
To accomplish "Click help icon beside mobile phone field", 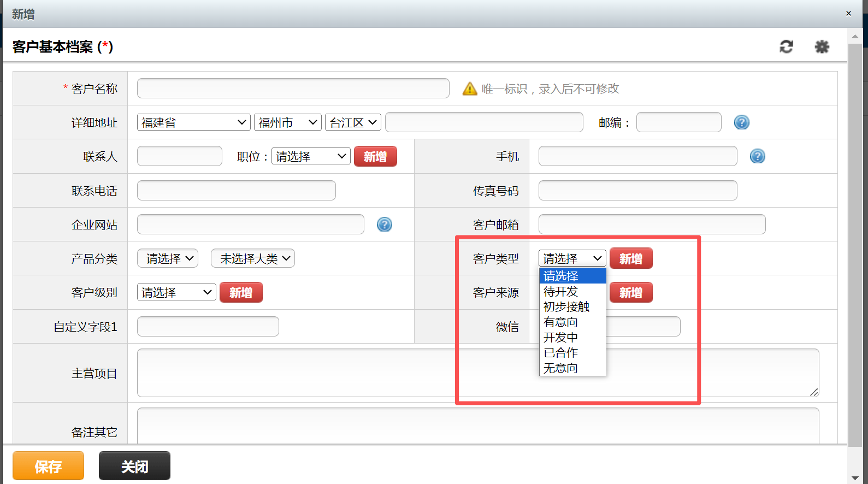I will click(757, 157).
